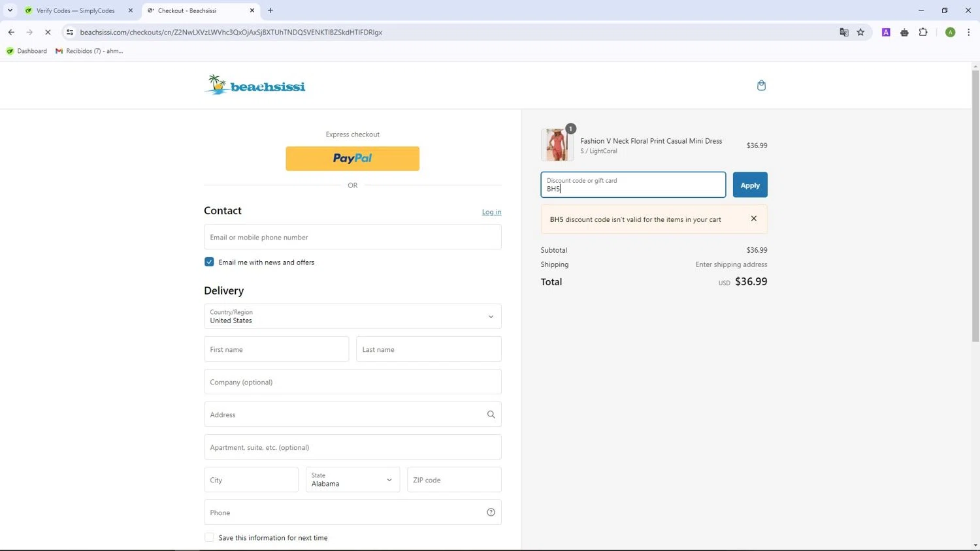Click the discount code or gift card field
The width and height of the screenshot is (980, 551).
point(633,185)
